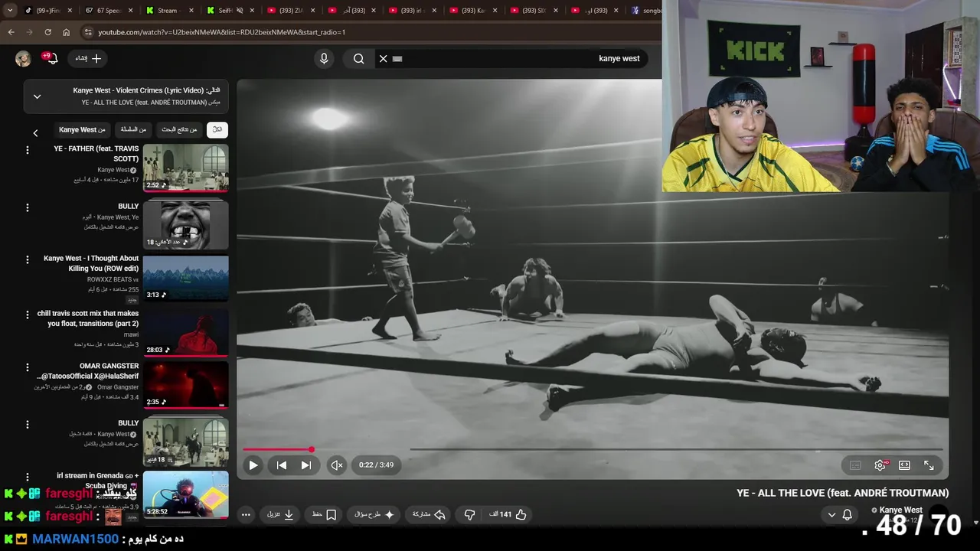Screen dimensions: 980x551
Task: Skip to the previous video
Action: coord(282,465)
